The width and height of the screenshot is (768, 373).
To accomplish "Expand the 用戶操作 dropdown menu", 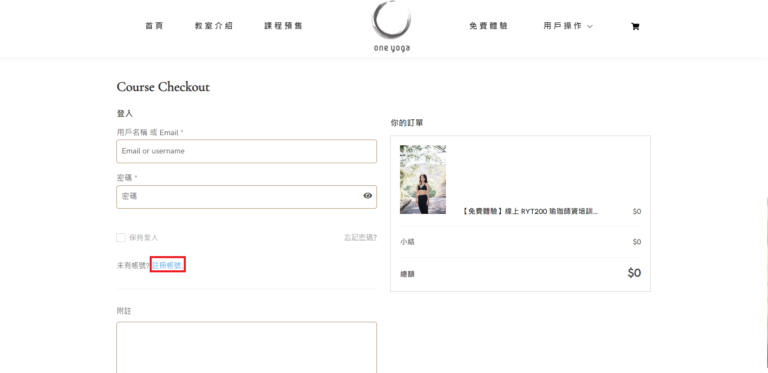I will [x=568, y=26].
